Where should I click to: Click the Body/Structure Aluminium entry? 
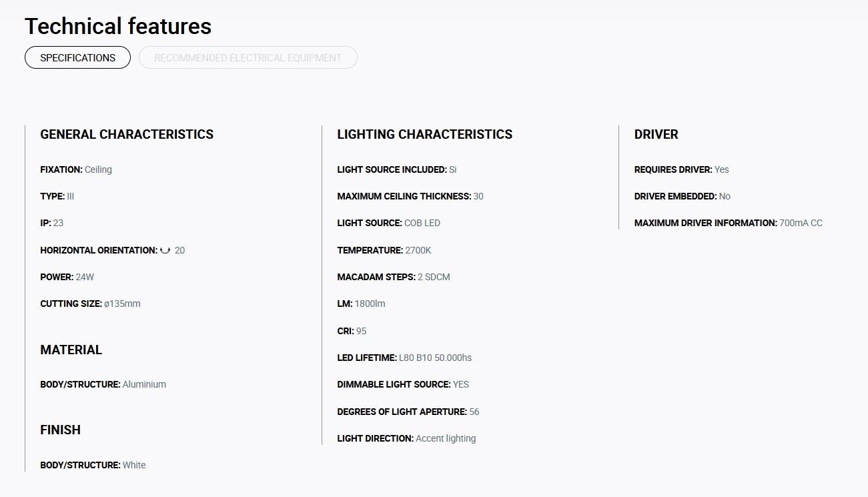[103, 384]
